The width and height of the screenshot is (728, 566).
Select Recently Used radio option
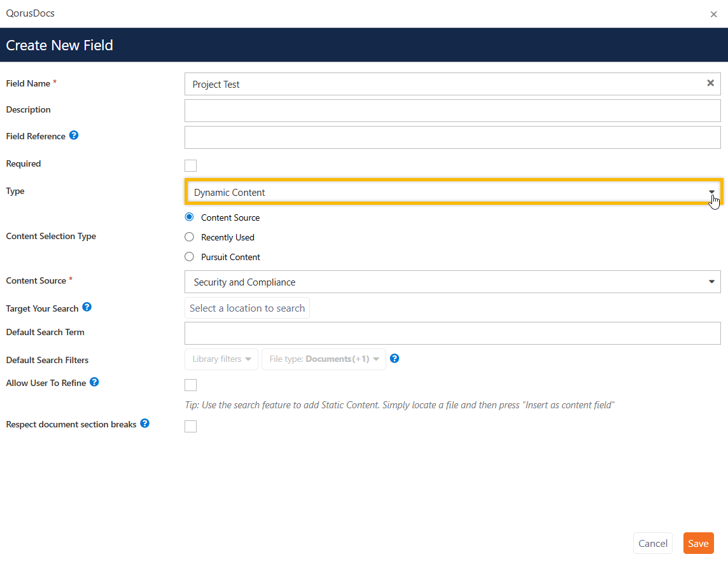click(189, 237)
